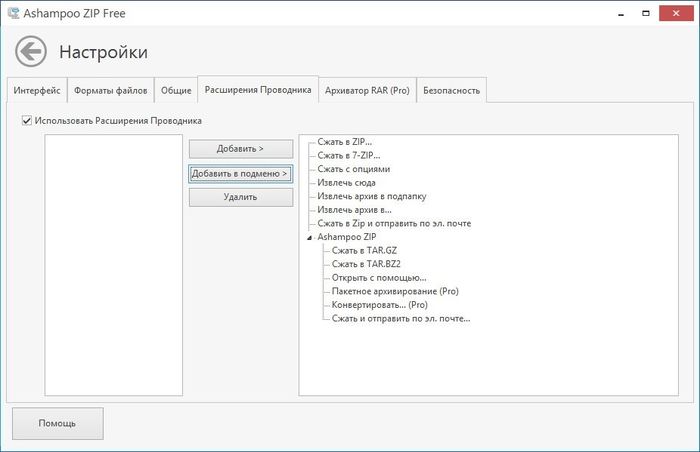Screen dimensions: 700x452
Task: Select 'Открыть с помощью...' item
Action: (379, 278)
